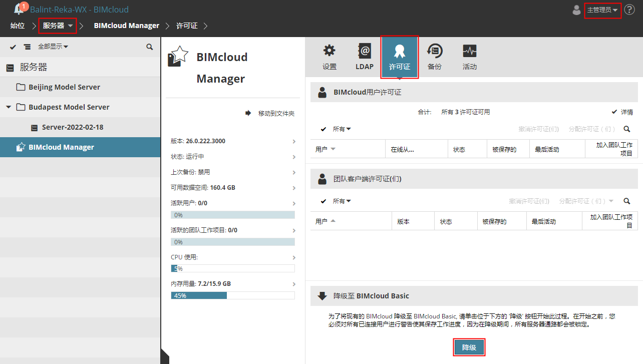Click the 内存用量 45% progress bar

233,295
